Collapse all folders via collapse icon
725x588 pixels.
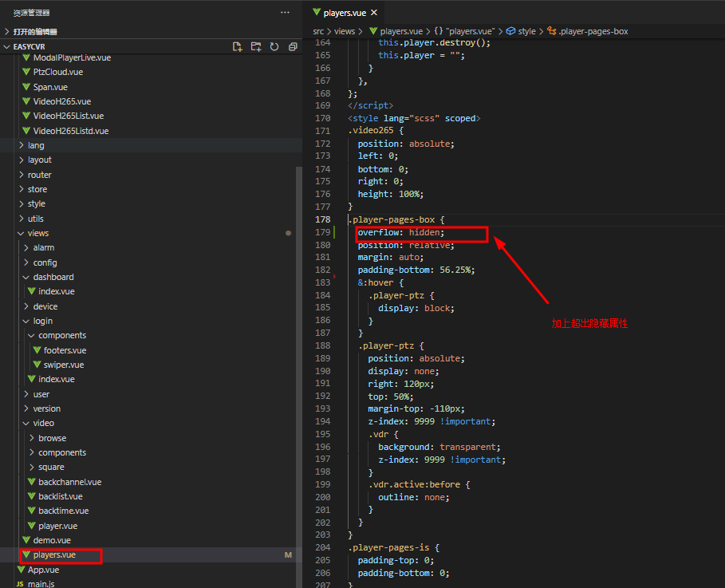click(x=293, y=47)
